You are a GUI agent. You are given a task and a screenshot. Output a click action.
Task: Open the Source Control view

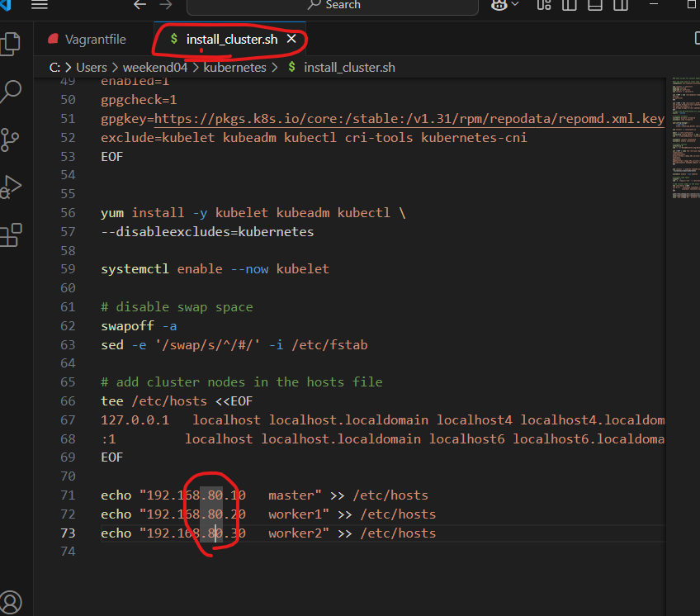[10, 140]
